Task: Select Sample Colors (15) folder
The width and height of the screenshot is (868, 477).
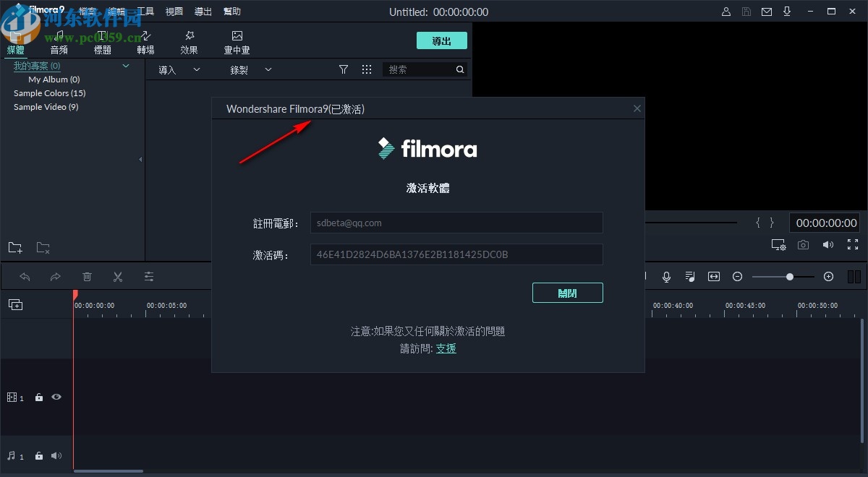Action: coord(49,93)
